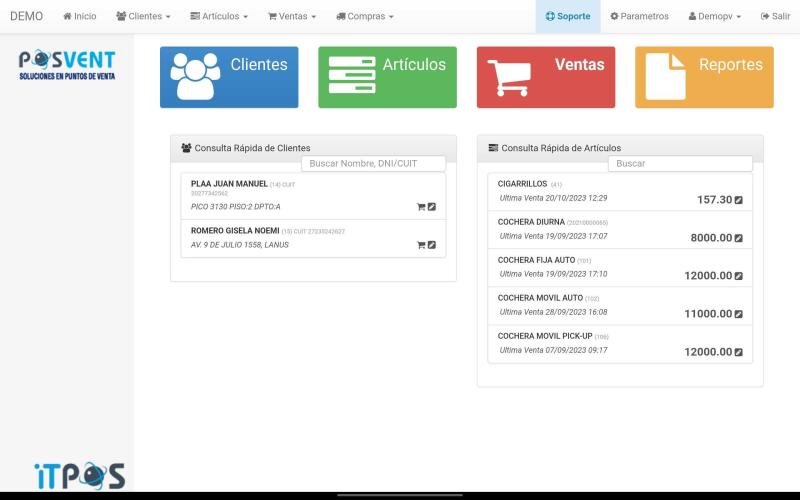The height and width of the screenshot is (500, 800).
Task: Edit price of CIGARRILLOS with pencil icon
Action: (x=738, y=200)
